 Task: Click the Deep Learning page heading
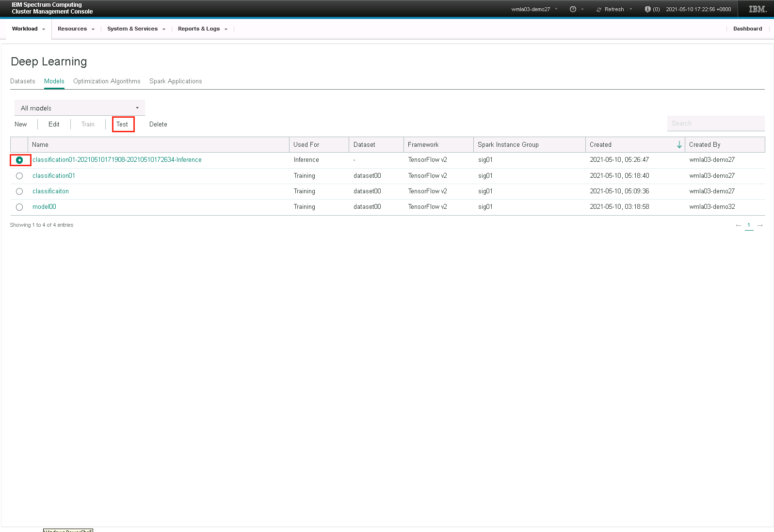click(x=49, y=62)
